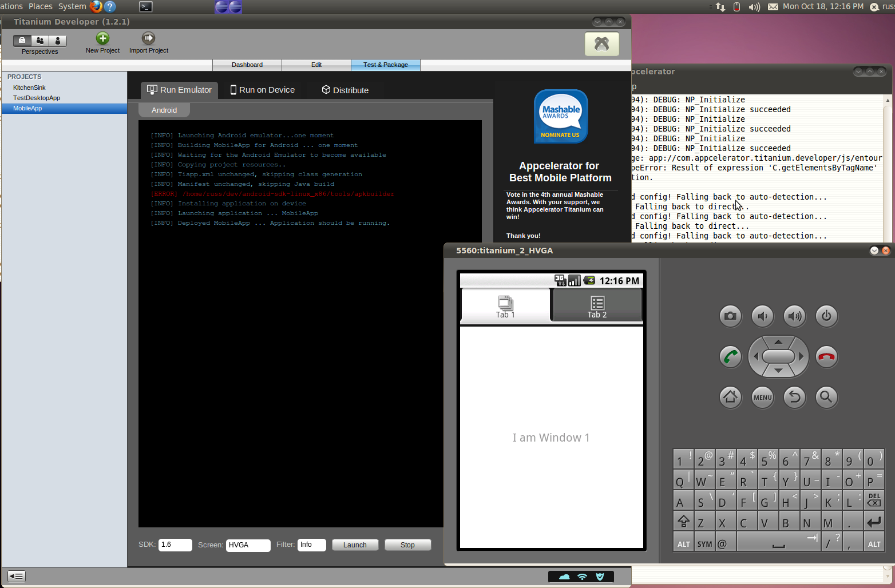Screen dimensions: 895x588
Task: Select the first Perspectives briefcase icon
Action: 22,41
